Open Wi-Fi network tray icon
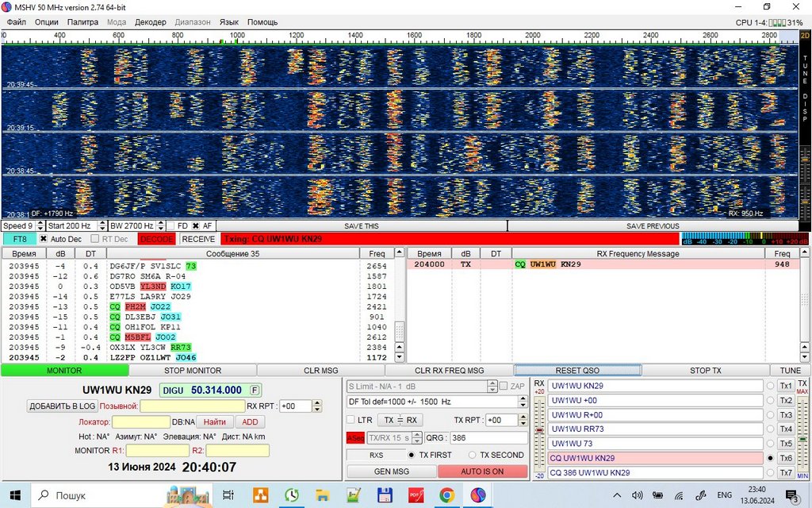Image resolution: width=812 pixels, height=508 pixels. tap(680, 495)
